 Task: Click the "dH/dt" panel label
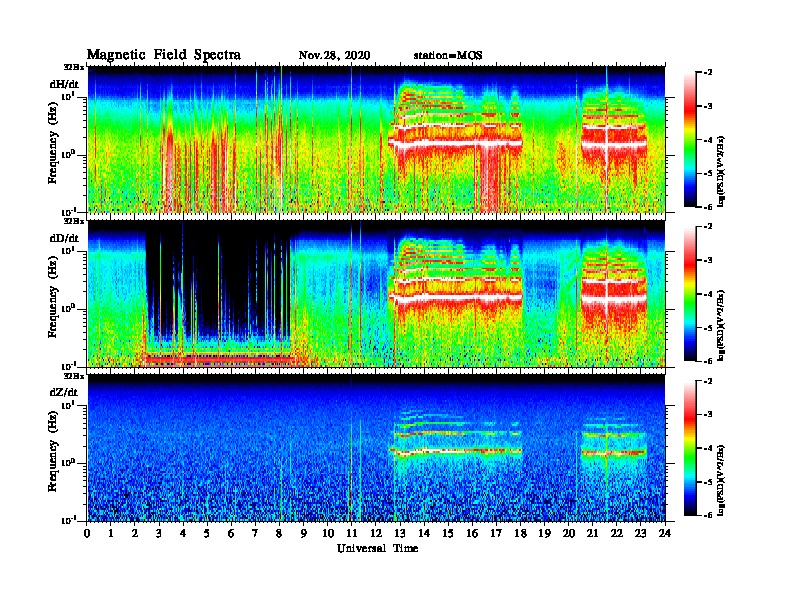tap(64, 84)
